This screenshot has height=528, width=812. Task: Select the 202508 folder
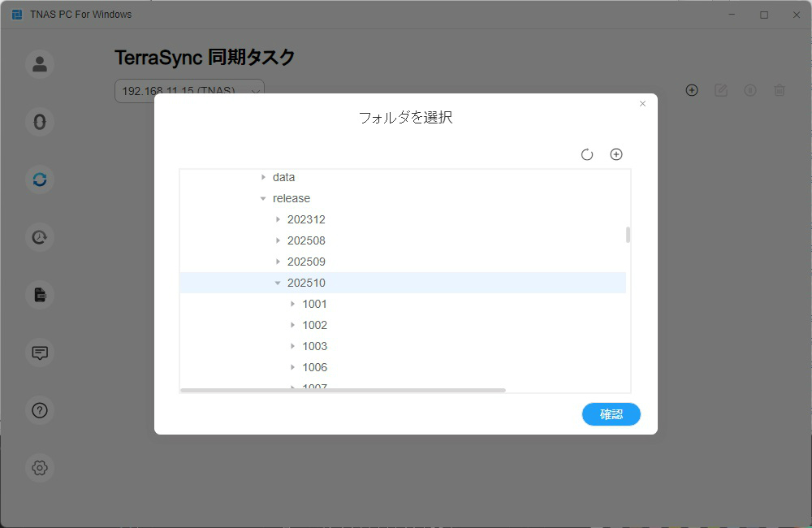coord(307,240)
